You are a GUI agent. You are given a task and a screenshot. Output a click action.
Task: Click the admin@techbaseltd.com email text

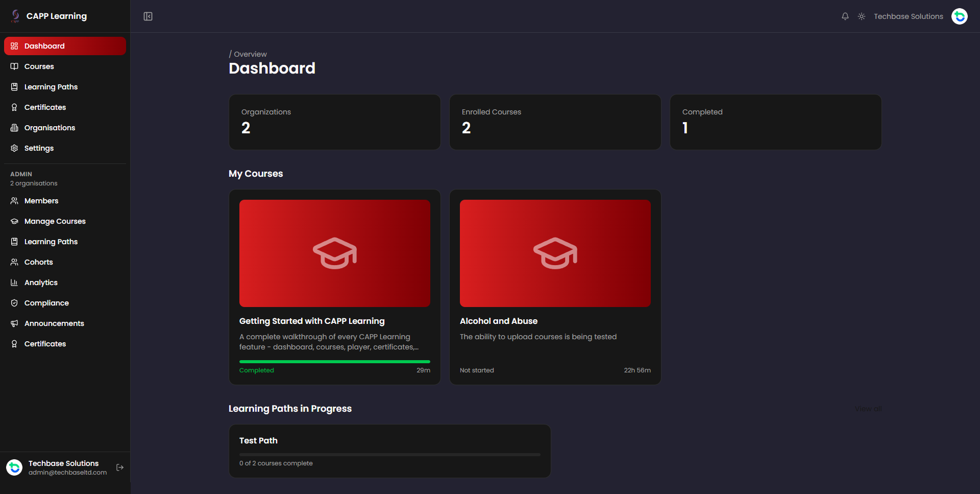(x=67, y=473)
